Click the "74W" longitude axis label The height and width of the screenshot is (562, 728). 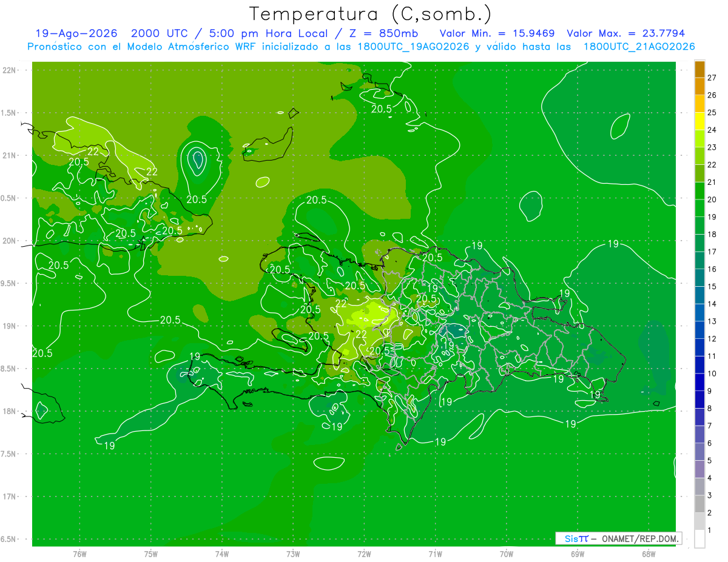(222, 554)
